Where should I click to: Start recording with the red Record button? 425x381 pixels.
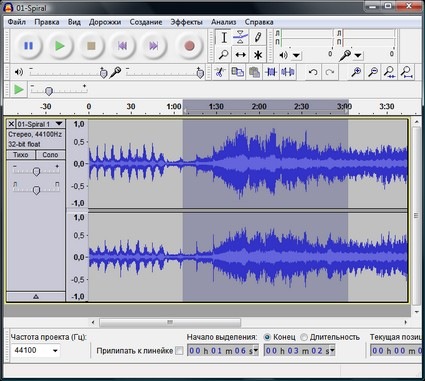[189, 46]
